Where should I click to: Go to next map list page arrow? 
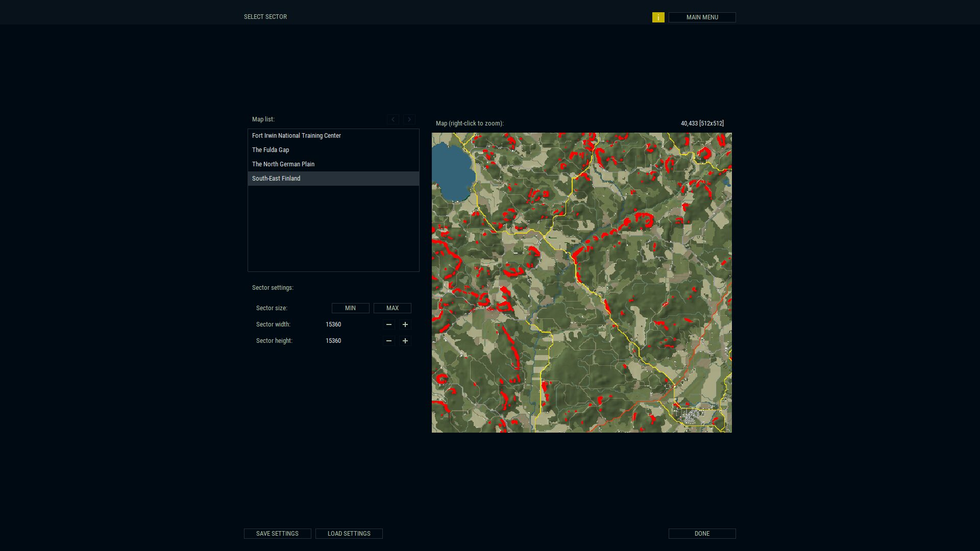(x=409, y=119)
